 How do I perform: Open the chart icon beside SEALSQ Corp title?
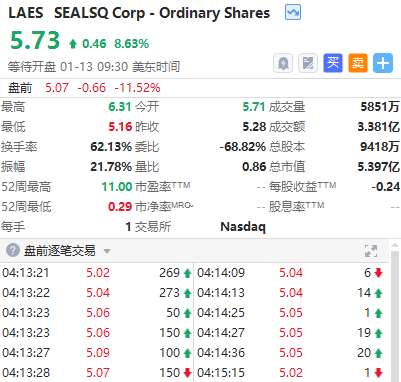[x=293, y=13]
